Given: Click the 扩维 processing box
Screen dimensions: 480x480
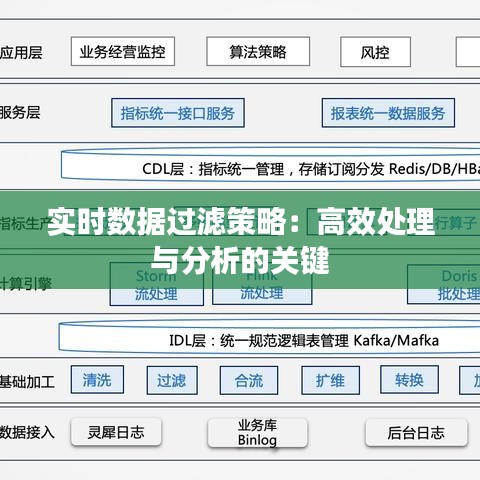Looking at the screenshot, I should click(330, 380).
